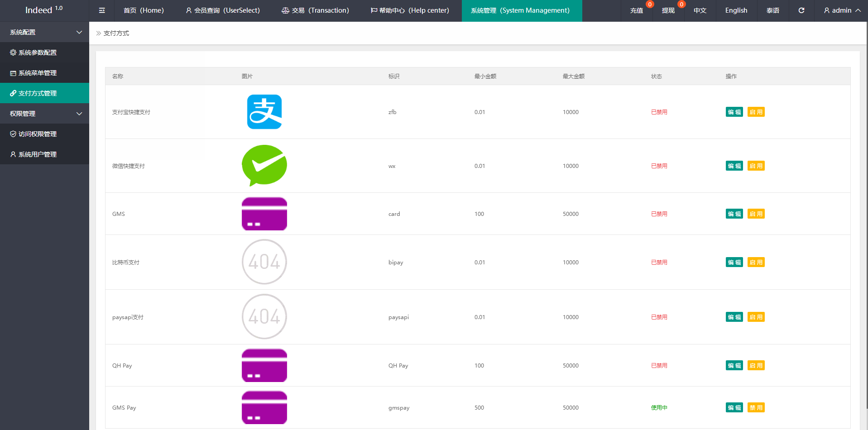Viewport: 868px width, 430px height.
Task: Edit the QH Pay row
Action: [x=734, y=365]
